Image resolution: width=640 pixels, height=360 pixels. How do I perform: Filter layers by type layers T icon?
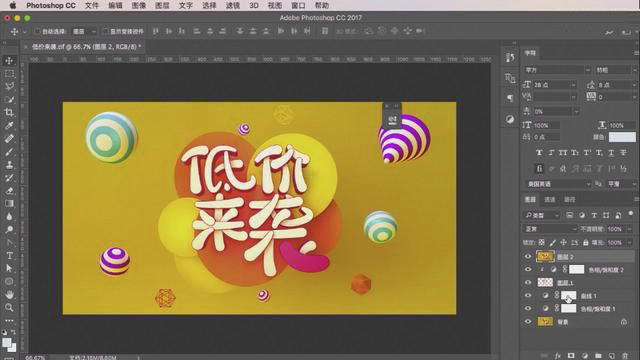pos(594,215)
